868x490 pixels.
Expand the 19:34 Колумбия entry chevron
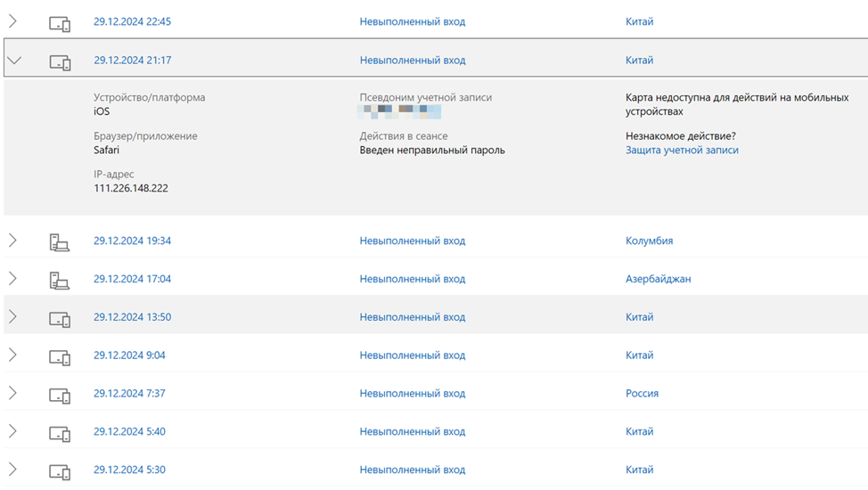click(x=12, y=241)
